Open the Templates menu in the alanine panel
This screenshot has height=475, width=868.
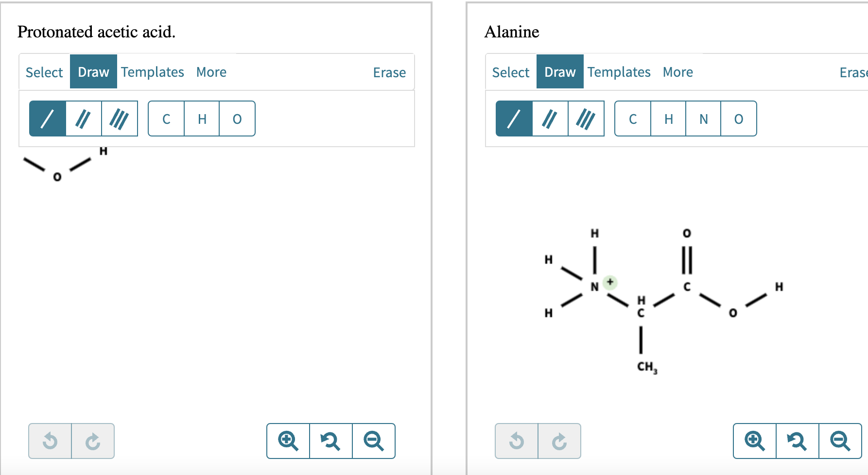(x=619, y=72)
